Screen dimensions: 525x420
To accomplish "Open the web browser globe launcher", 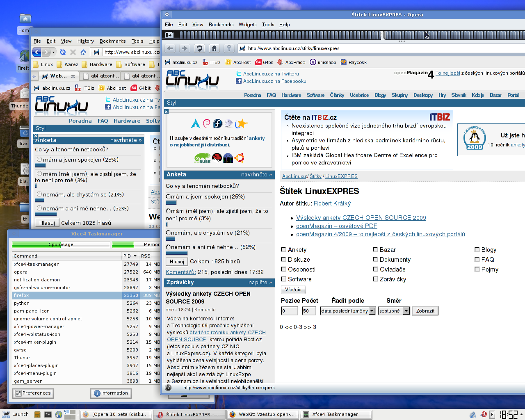I will click(x=59, y=415).
